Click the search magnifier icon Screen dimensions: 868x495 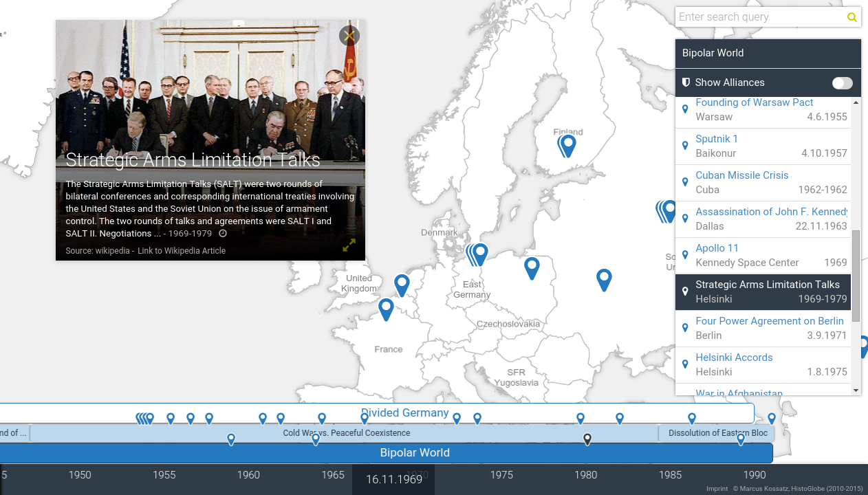[852, 17]
